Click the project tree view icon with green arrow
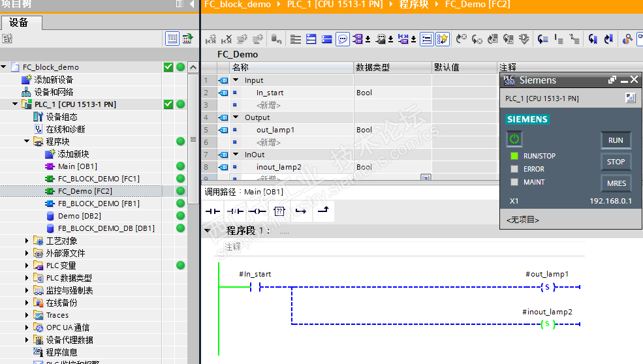Image resolution: width=643 pixels, height=364 pixels. click(188, 39)
